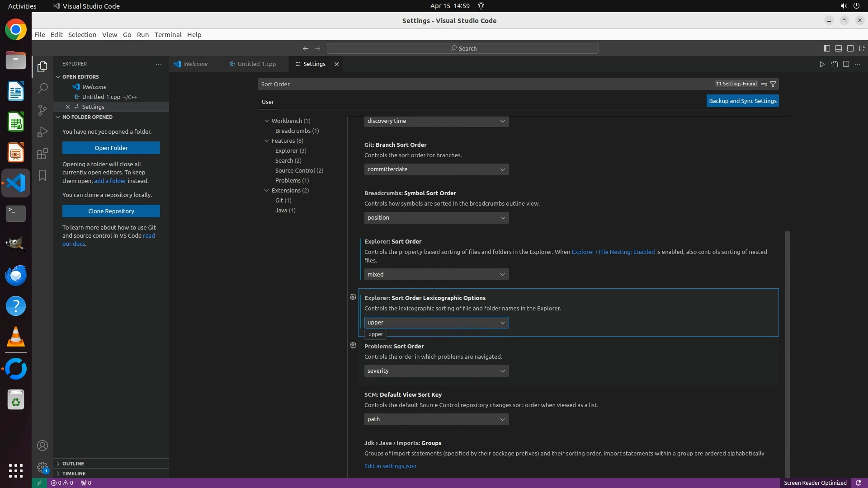The image size is (868, 488).
Task: Click the settings filter funnel icon
Action: [773, 84]
